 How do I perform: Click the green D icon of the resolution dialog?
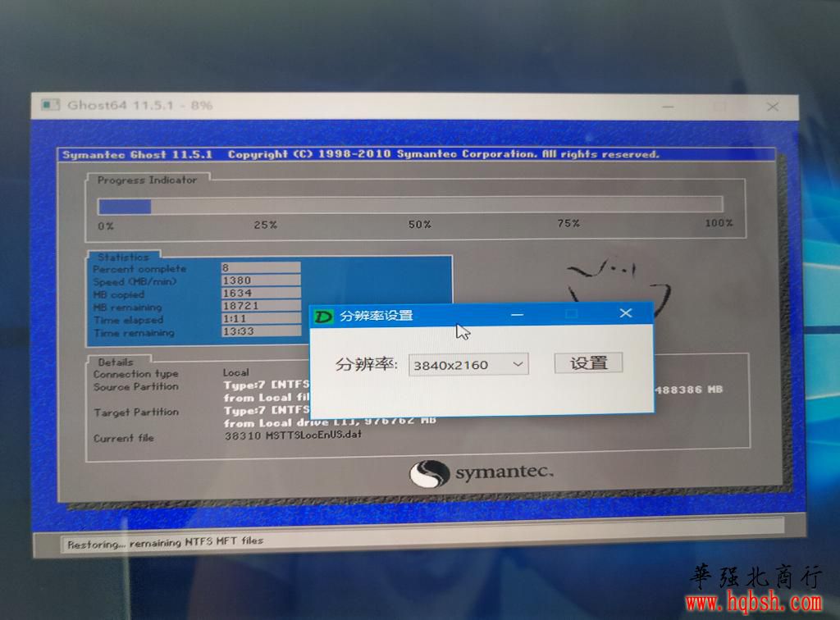tap(323, 316)
